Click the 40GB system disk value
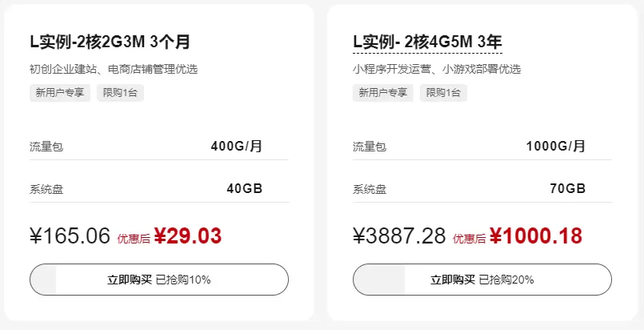The height and width of the screenshot is (330, 644). pyautogui.click(x=244, y=189)
